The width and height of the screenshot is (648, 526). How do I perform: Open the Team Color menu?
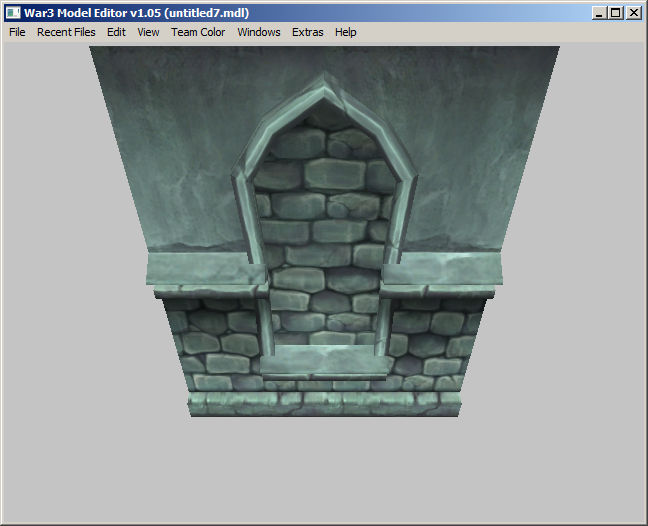tap(198, 32)
